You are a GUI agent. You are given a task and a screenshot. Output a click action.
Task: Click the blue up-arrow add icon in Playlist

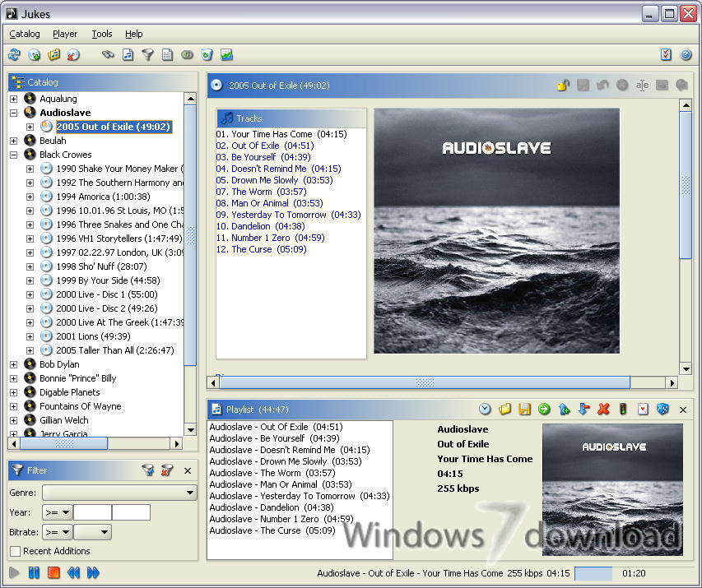tap(564, 409)
